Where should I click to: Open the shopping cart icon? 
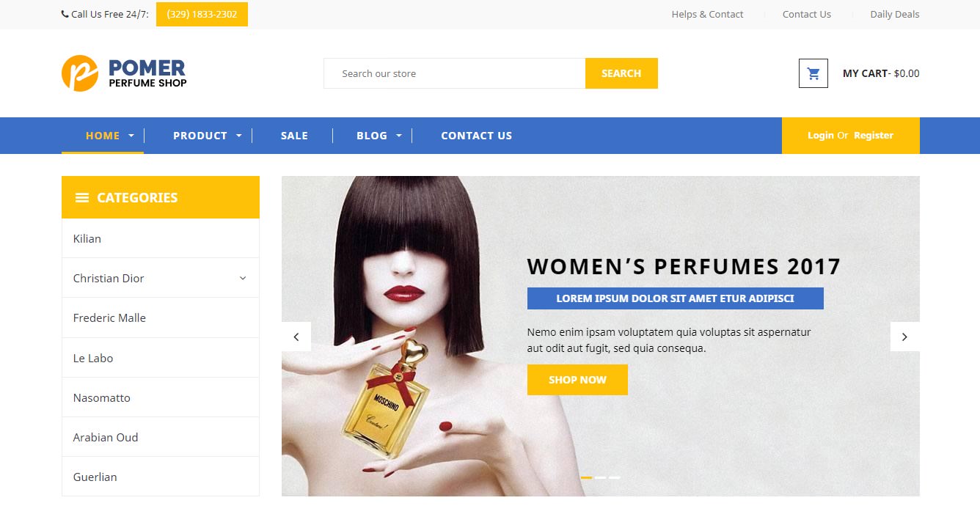tap(813, 73)
